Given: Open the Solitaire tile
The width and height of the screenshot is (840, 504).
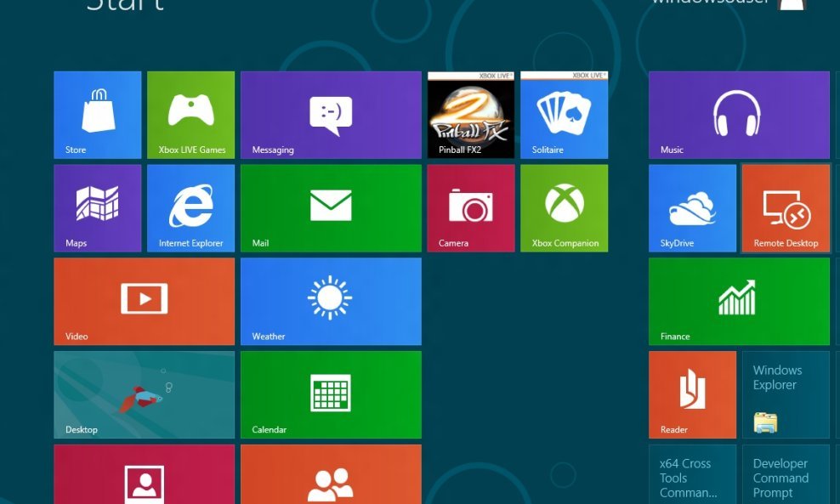Looking at the screenshot, I should coord(564,115).
